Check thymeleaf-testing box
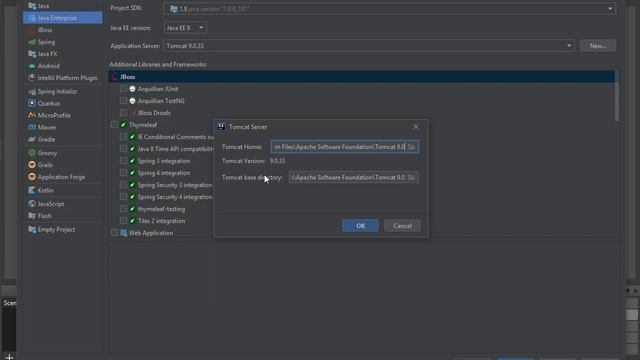The image size is (640, 360). [123, 209]
